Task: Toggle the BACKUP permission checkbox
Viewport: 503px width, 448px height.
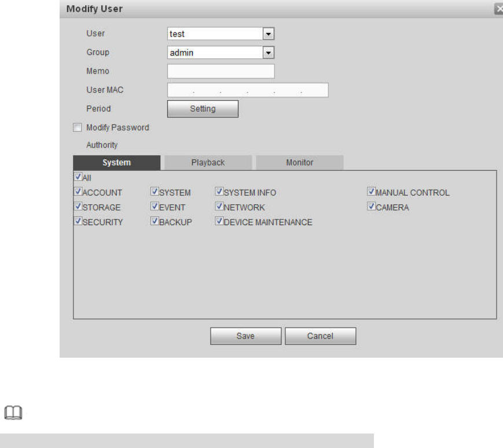Action: pos(155,221)
